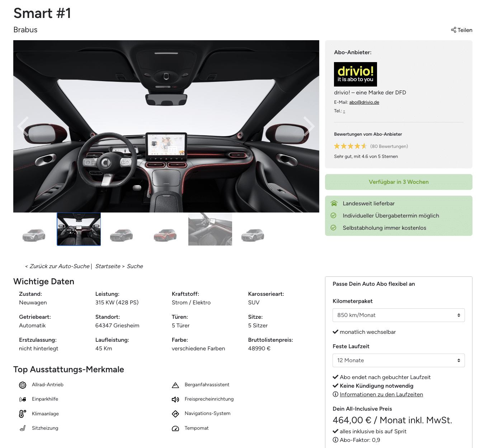Click the Brabus subtitle

point(25,30)
